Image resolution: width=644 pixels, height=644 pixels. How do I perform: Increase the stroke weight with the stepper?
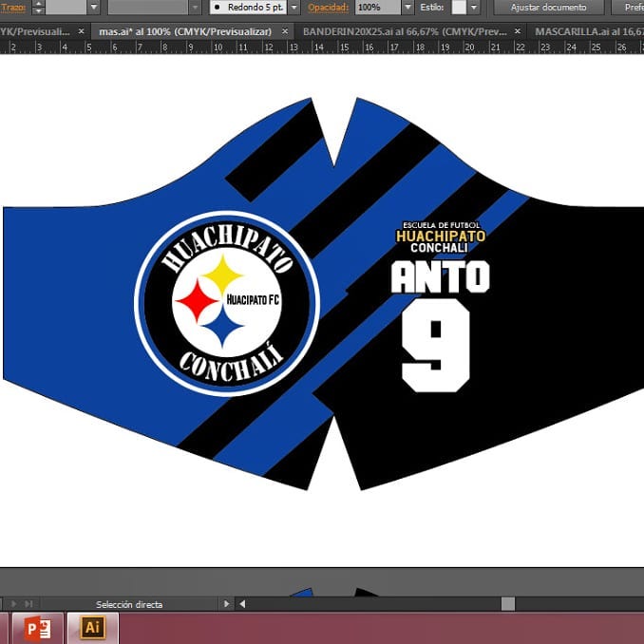[x=38, y=4]
